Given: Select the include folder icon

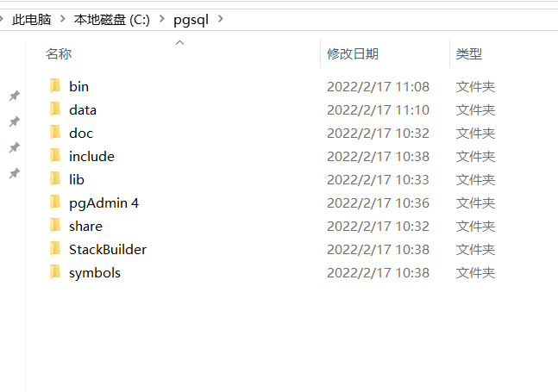Looking at the screenshot, I should (55, 156).
